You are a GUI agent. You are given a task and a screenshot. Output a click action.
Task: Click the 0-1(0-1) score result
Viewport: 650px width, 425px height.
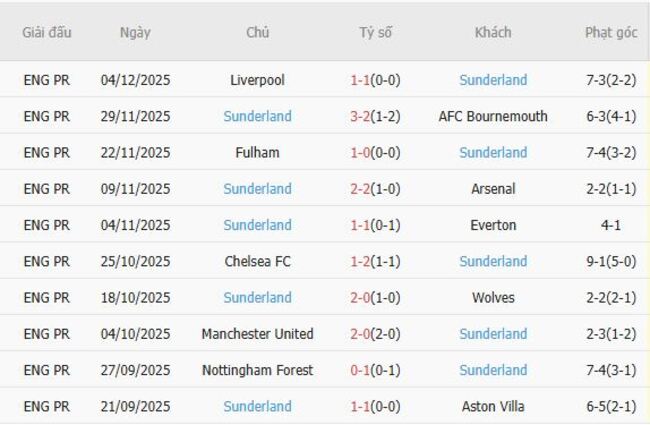coord(376,370)
